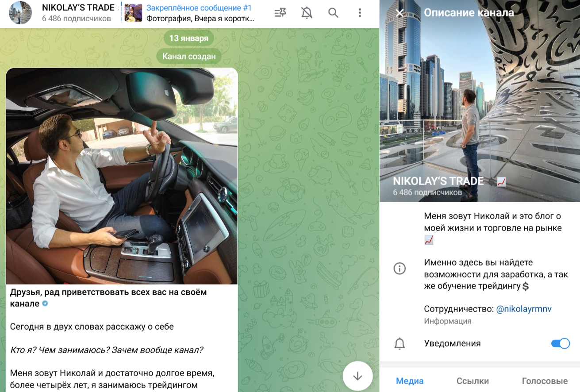This screenshot has width=580, height=392.
Task: Open the pinned messages list icon
Action: pyautogui.click(x=280, y=13)
